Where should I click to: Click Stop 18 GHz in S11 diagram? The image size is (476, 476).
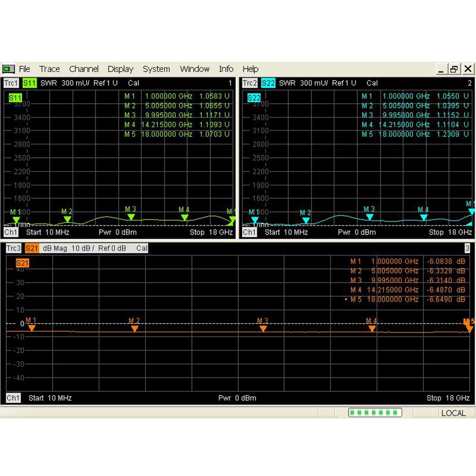coord(212,232)
